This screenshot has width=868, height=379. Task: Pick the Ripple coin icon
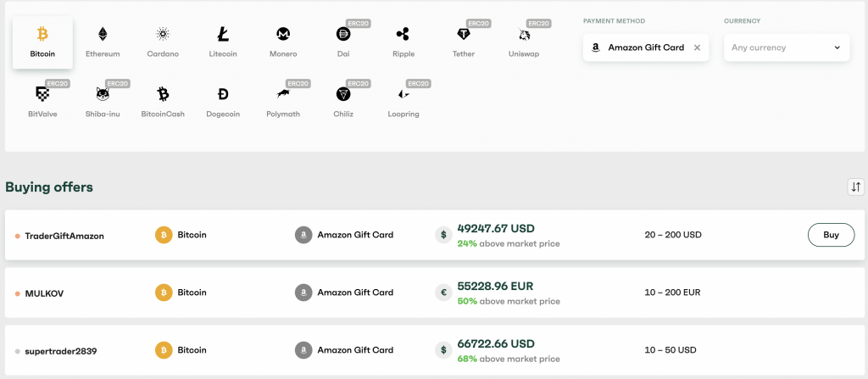pos(403,35)
